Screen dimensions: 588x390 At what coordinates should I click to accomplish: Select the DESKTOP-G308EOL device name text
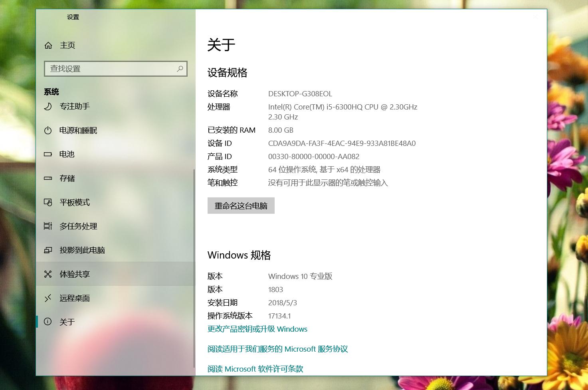300,94
